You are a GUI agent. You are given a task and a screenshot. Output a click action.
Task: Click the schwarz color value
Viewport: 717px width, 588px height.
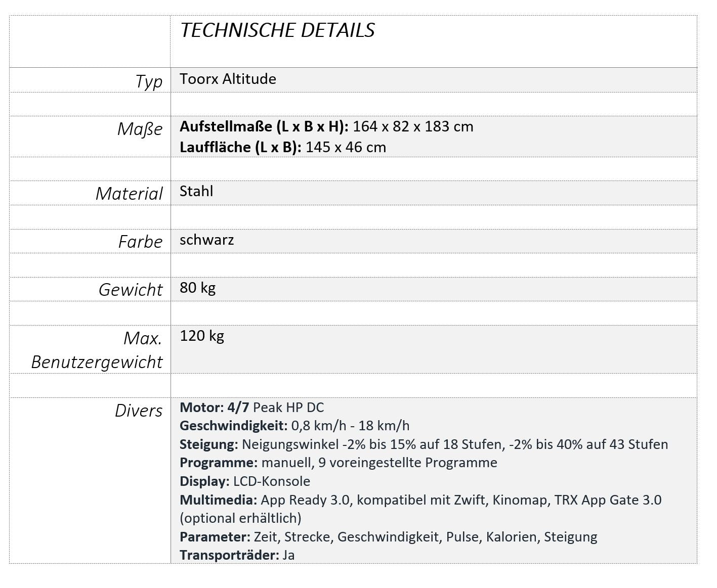pos(206,240)
